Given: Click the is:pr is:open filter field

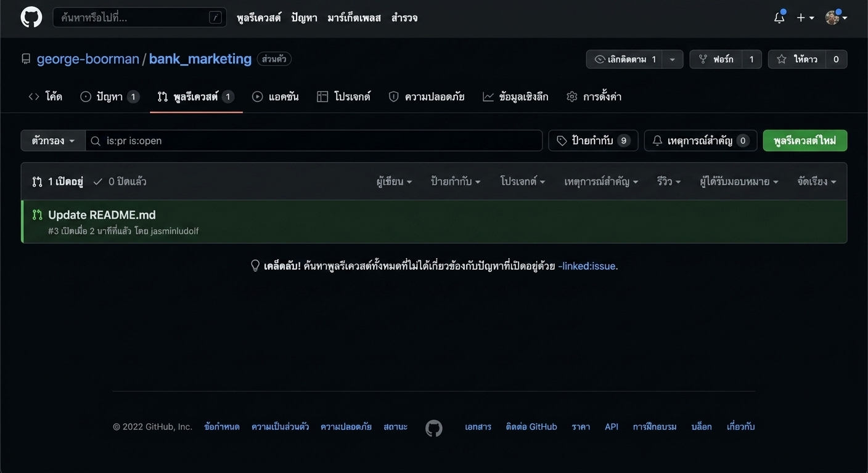Looking at the screenshot, I should [314, 140].
